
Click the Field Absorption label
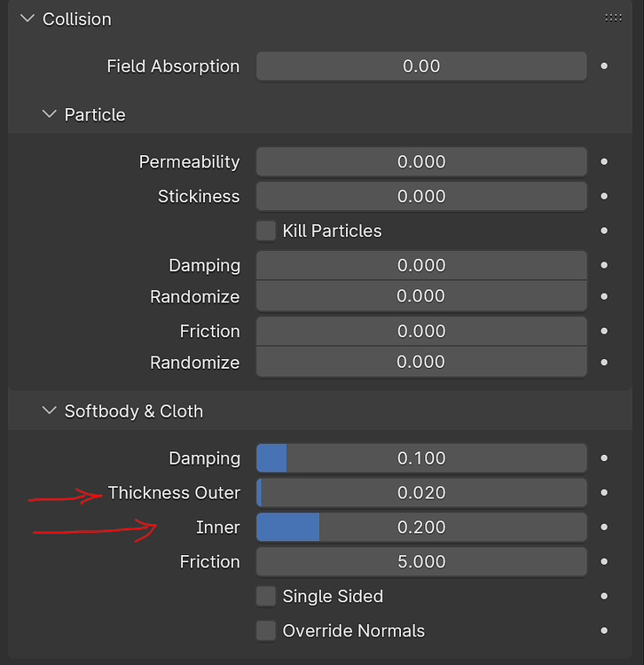173,66
